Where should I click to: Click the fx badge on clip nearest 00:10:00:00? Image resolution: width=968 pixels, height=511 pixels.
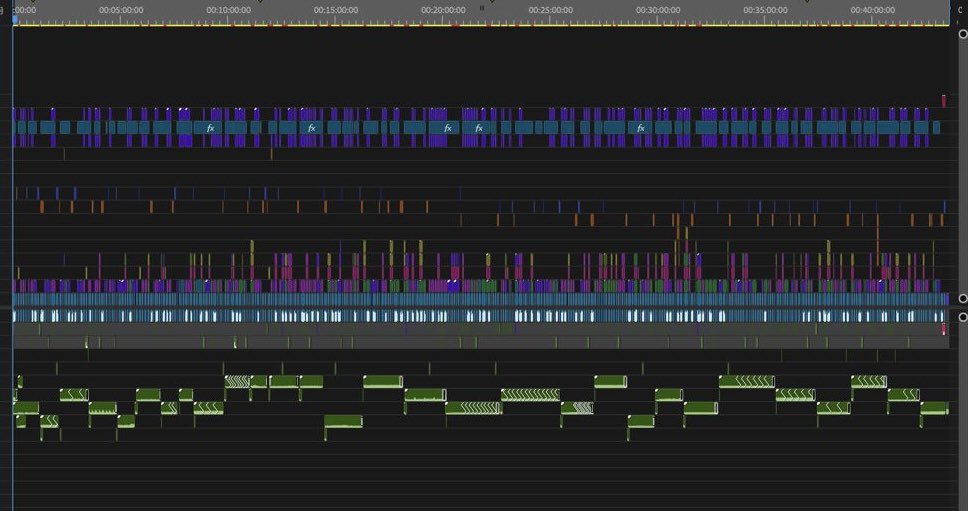point(211,128)
